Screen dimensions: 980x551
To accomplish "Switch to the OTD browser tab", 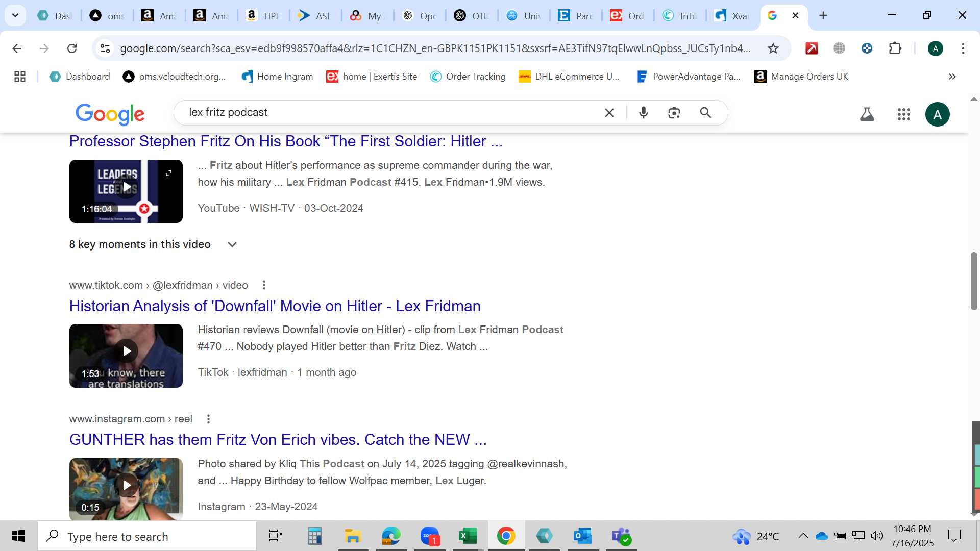I will click(472, 16).
